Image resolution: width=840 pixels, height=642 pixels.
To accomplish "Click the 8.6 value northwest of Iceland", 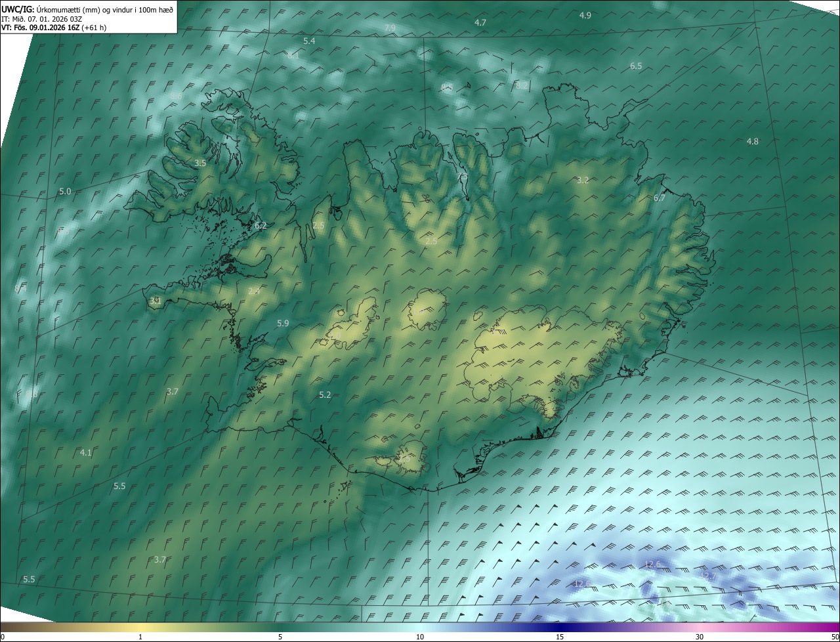I will (x=175, y=96).
